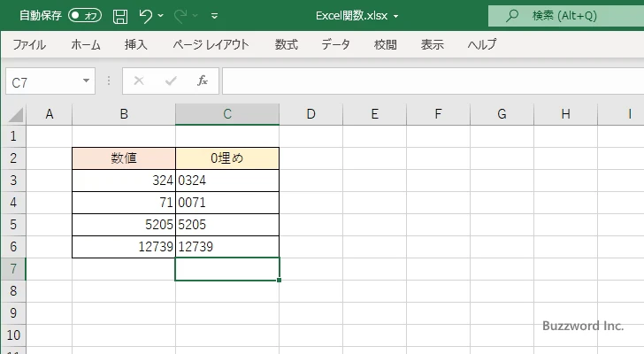Select row 6 header
The height and width of the screenshot is (354, 644).
click(x=13, y=247)
